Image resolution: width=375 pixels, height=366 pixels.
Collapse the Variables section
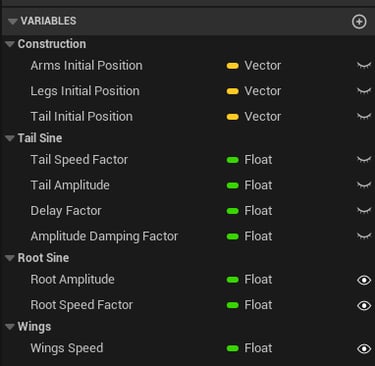(13, 22)
